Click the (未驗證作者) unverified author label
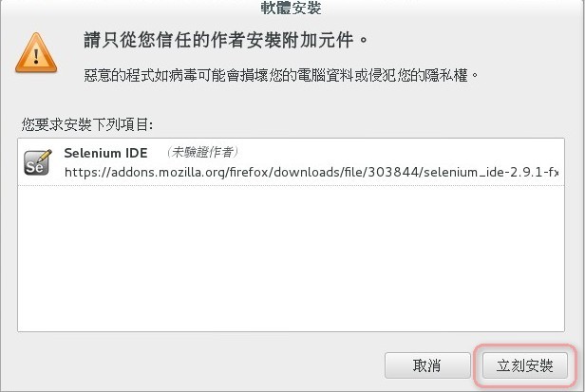This screenshot has width=585, height=392. 201,152
